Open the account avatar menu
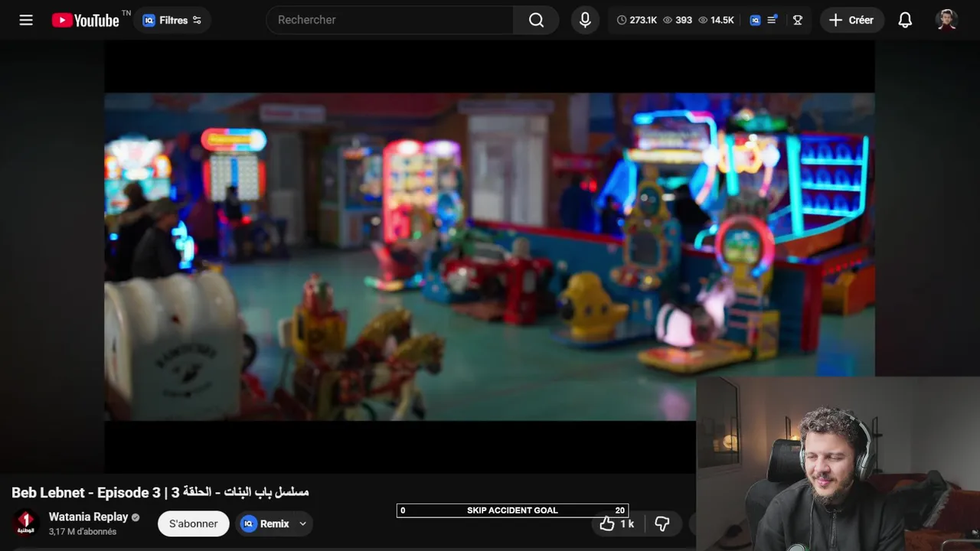The image size is (980, 551). coord(947,20)
